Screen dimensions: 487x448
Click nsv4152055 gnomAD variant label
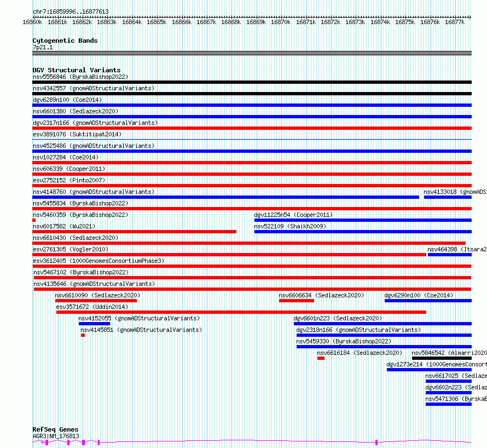pyautogui.click(x=139, y=318)
